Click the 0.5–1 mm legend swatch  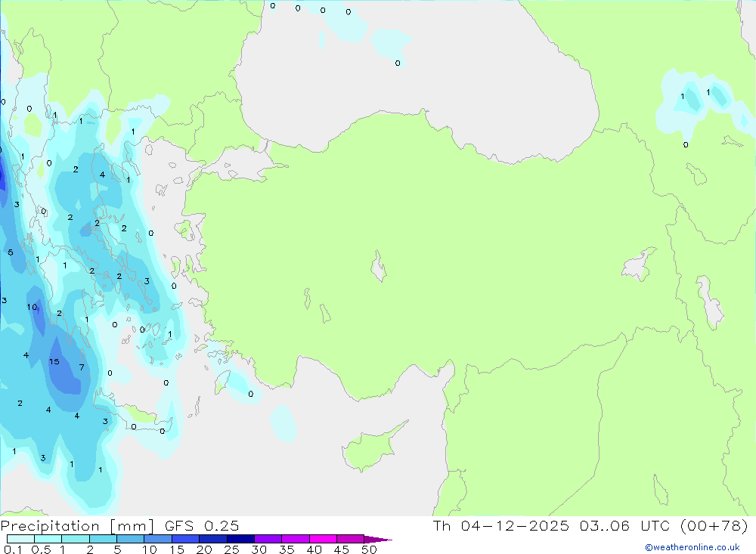pos(48,539)
